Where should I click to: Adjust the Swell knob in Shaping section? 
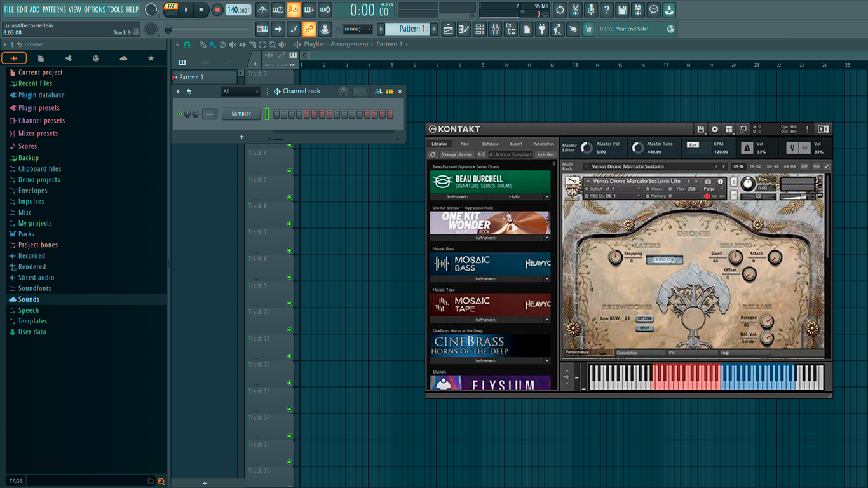coord(735,257)
